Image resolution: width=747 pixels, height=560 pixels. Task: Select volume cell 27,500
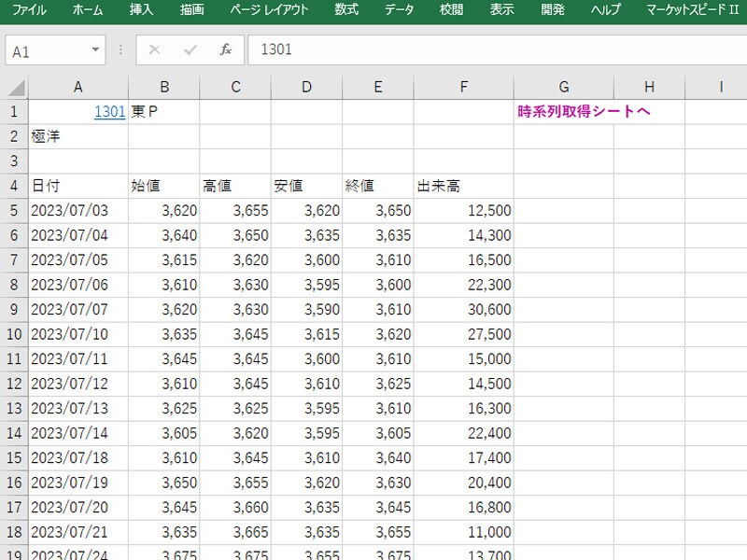tap(463, 335)
